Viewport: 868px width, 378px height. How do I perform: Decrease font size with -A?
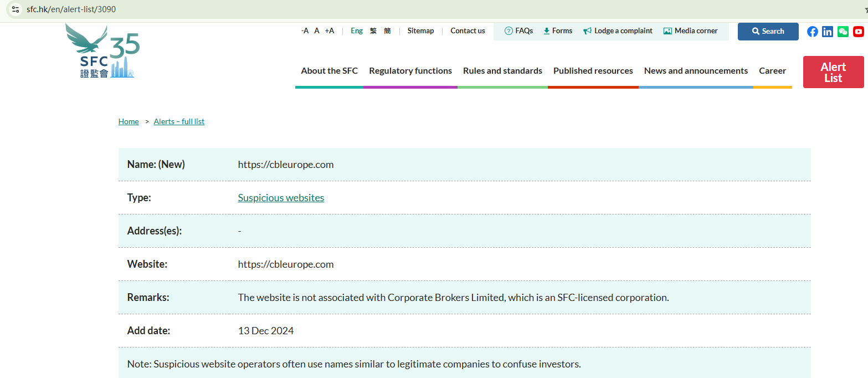tap(305, 31)
